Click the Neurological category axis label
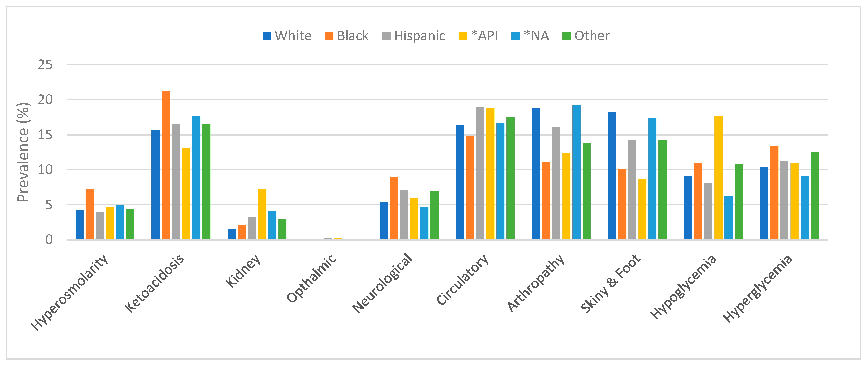868x367 pixels. pos(382,283)
